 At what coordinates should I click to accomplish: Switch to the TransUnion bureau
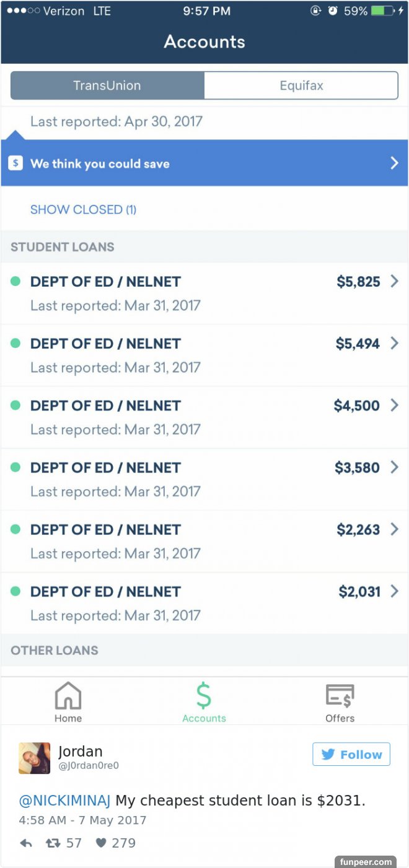(x=107, y=86)
